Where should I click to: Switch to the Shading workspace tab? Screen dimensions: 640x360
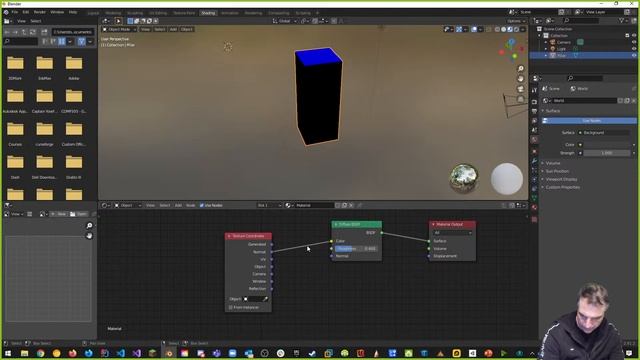pos(208,13)
